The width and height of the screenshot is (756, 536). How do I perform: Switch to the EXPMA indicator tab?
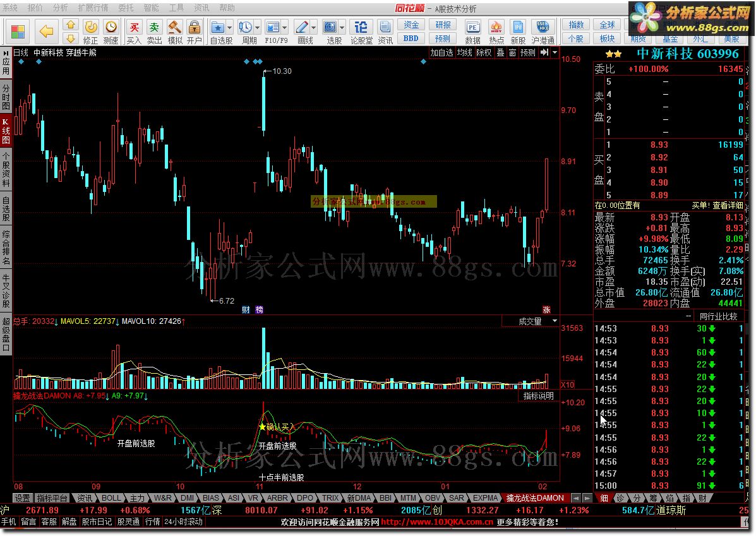[485, 498]
